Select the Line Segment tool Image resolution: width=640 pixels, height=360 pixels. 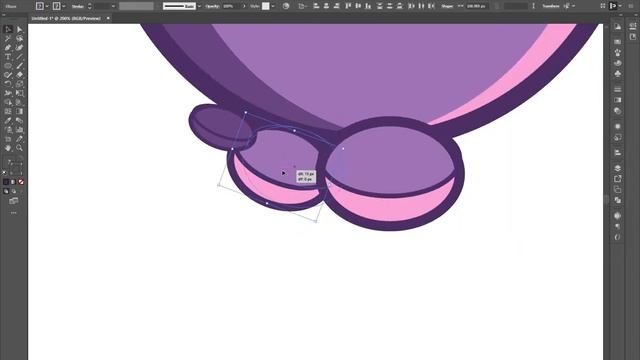pos(19,57)
